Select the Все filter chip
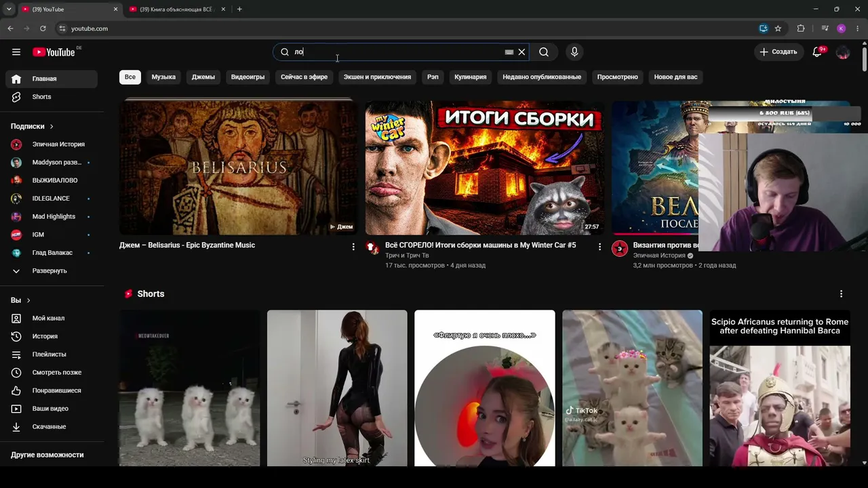868x488 pixels. pyautogui.click(x=130, y=77)
